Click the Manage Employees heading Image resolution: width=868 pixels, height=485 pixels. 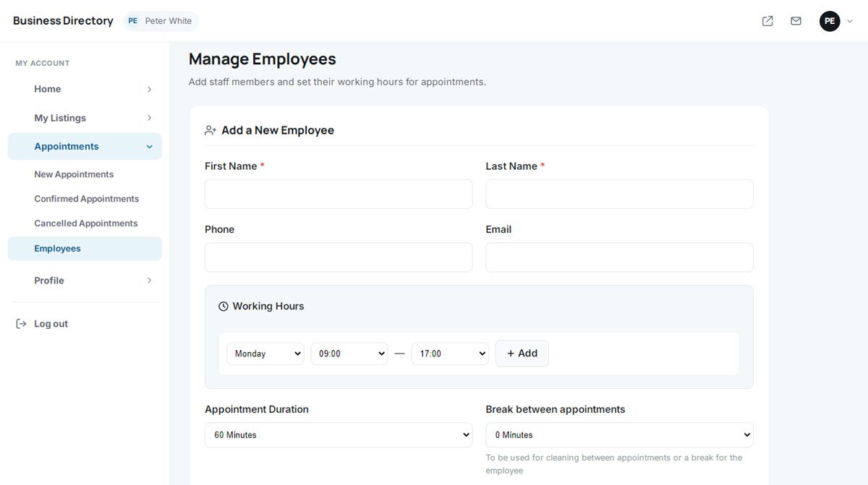(263, 59)
